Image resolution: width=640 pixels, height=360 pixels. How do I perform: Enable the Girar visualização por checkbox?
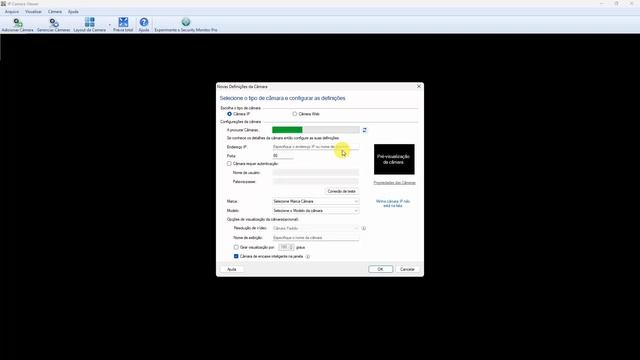click(236, 247)
